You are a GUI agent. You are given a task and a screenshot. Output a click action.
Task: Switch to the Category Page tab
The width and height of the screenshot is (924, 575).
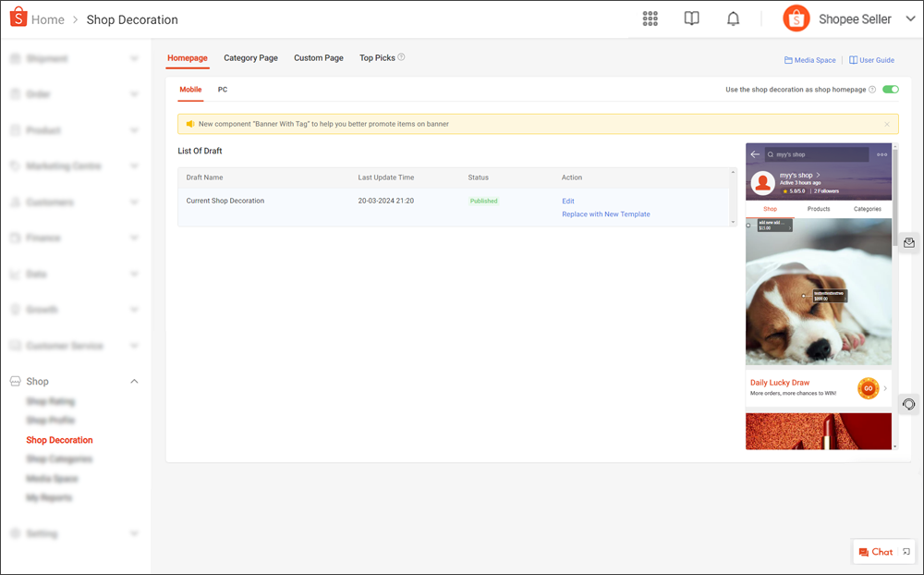pos(250,58)
